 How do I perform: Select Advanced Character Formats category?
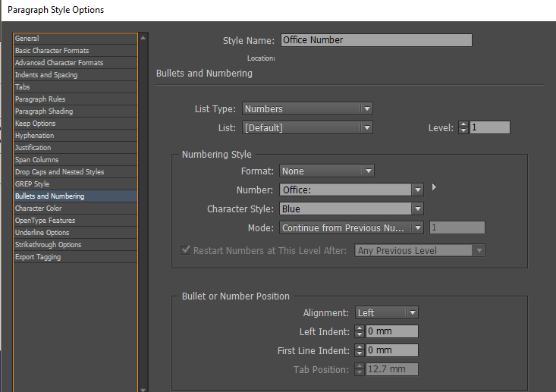pos(76,63)
